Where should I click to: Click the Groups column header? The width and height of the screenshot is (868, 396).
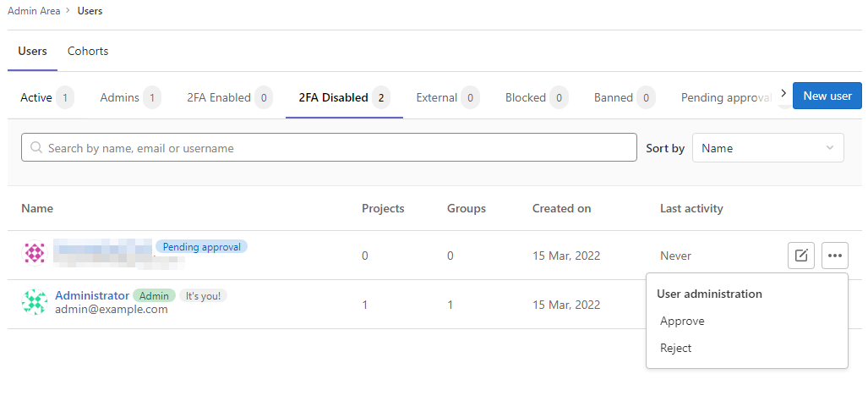point(467,209)
